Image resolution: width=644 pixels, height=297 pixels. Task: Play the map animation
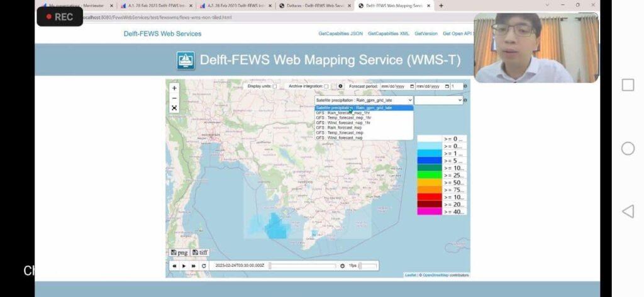click(x=184, y=266)
